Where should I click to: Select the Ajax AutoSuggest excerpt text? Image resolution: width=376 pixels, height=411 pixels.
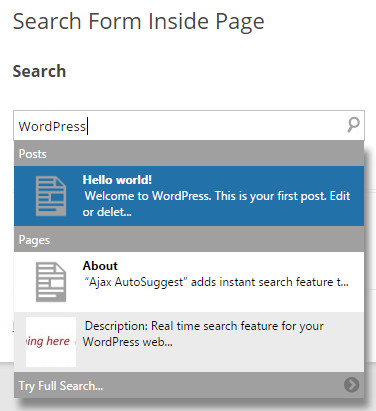coord(216,282)
